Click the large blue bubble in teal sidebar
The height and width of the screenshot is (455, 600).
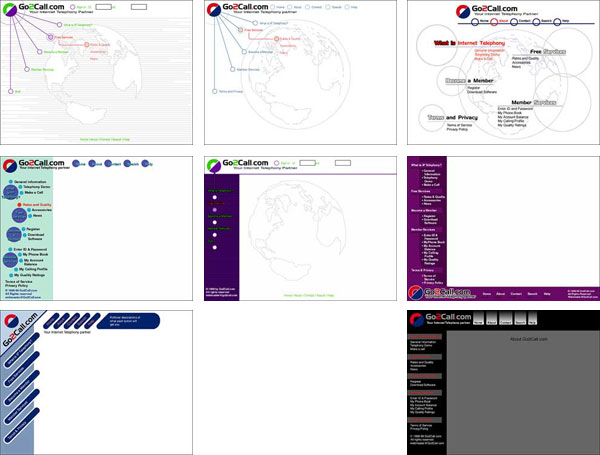pos(20,216)
